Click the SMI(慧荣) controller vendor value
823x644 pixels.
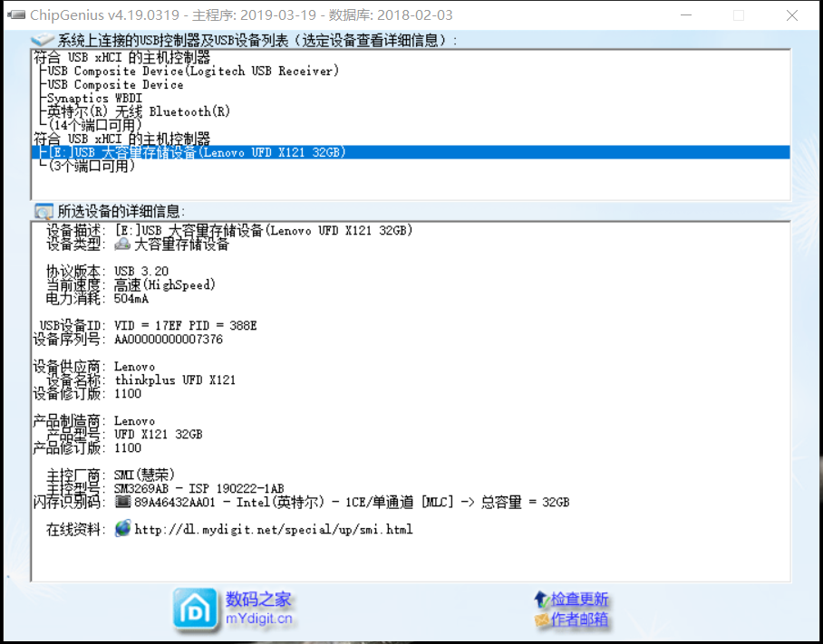pos(144,476)
